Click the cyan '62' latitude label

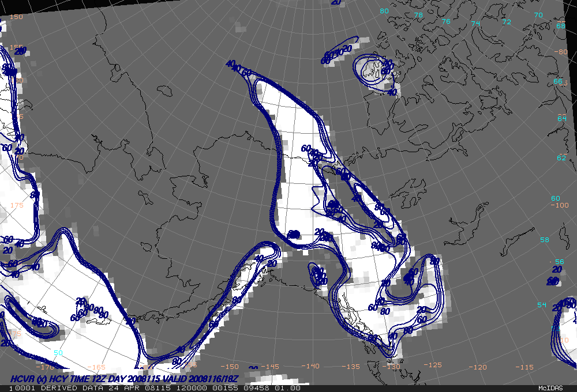tap(561, 158)
